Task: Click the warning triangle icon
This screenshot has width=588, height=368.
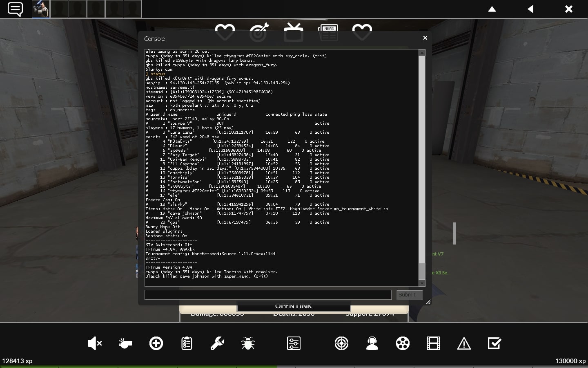Action: 464,343
